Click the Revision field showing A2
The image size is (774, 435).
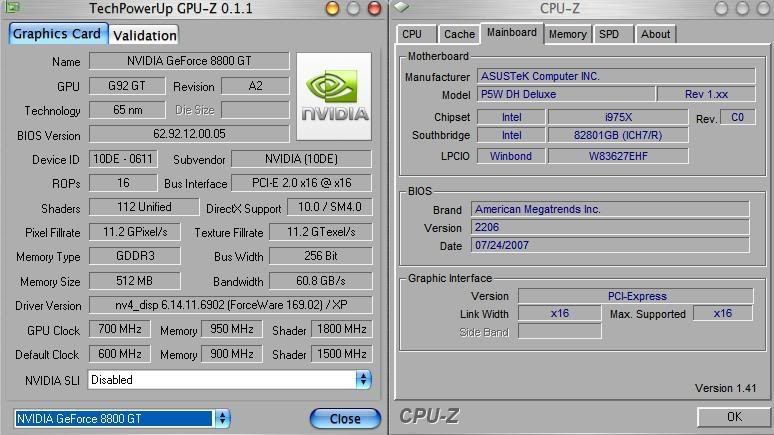click(x=255, y=86)
